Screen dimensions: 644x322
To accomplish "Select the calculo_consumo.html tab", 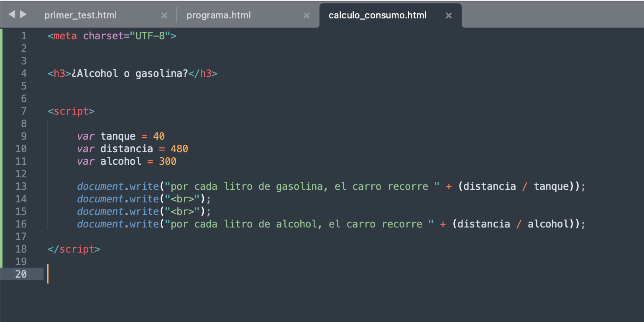I will click(378, 15).
